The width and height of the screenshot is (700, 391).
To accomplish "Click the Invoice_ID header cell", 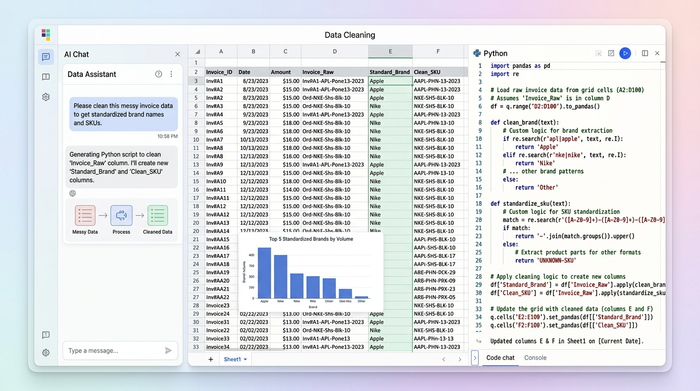I will 221,72.
